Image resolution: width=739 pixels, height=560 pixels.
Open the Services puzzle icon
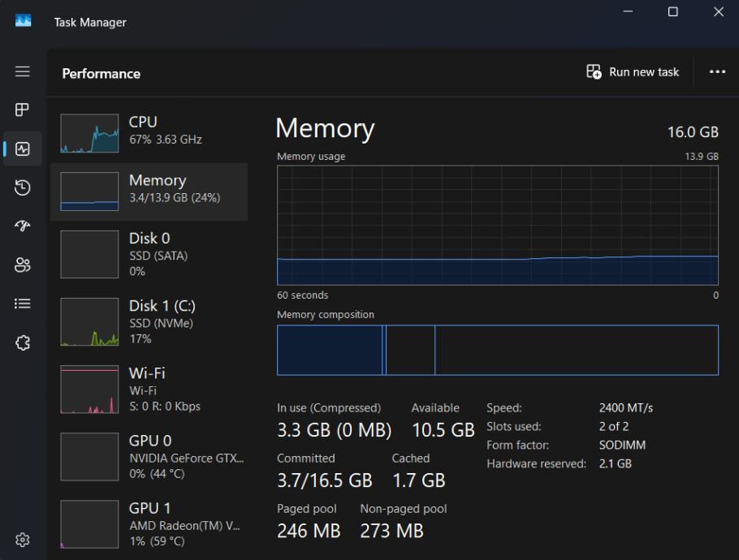point(23,343)
